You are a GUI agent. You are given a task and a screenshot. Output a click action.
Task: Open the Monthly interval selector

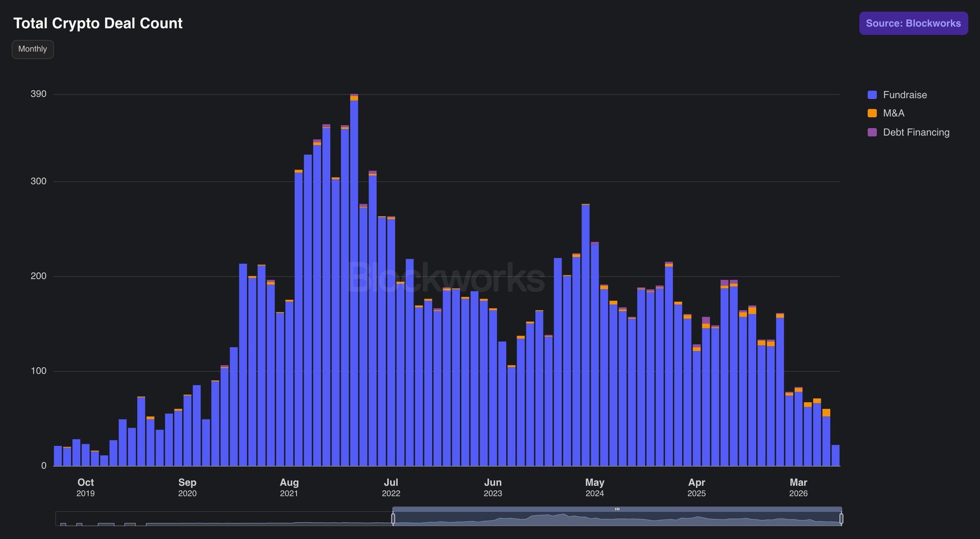pyautogui.click(x=33, y=49)
